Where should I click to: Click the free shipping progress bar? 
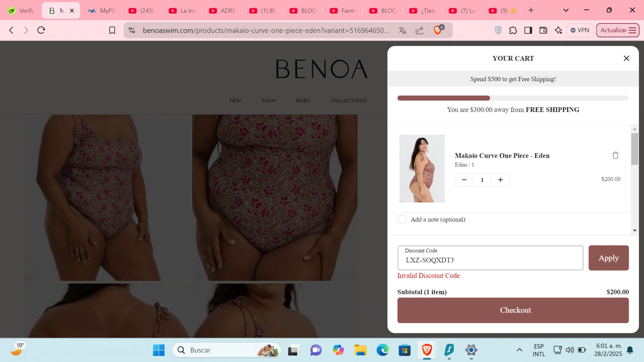513,98
